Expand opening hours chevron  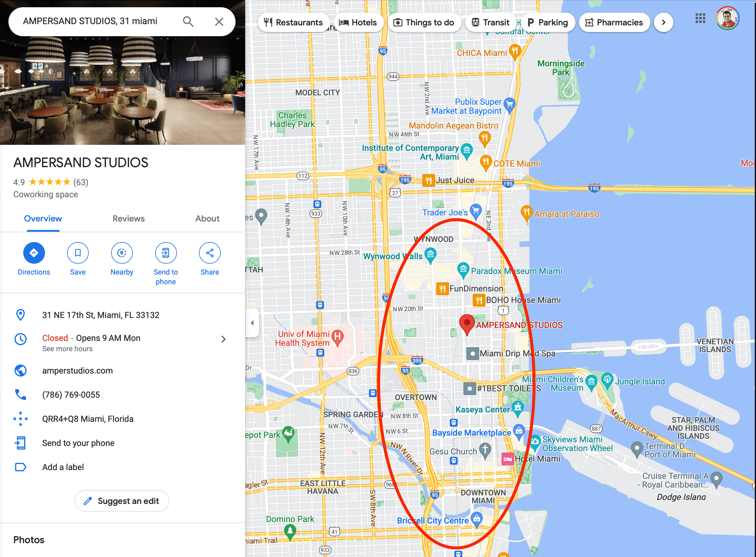(x=223, y=339)
